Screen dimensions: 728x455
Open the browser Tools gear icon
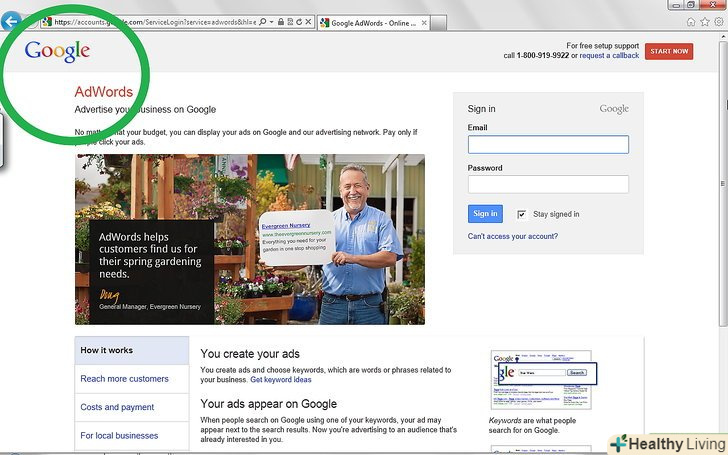(x=719, y=22)
